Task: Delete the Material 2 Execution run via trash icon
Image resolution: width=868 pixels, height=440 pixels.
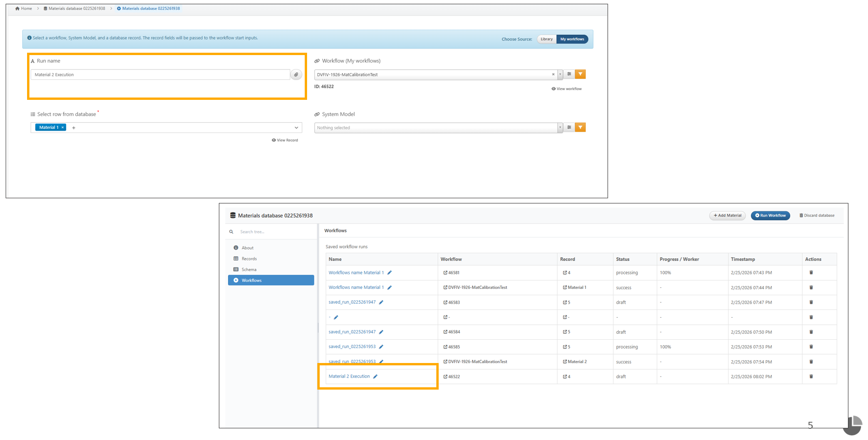Action: click(x=811, y=377)
